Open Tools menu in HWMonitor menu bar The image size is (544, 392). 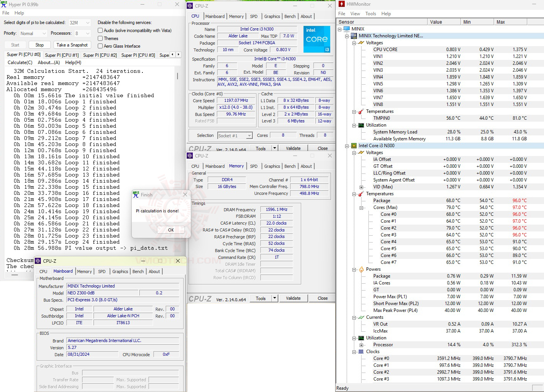[x=371, y=14]
